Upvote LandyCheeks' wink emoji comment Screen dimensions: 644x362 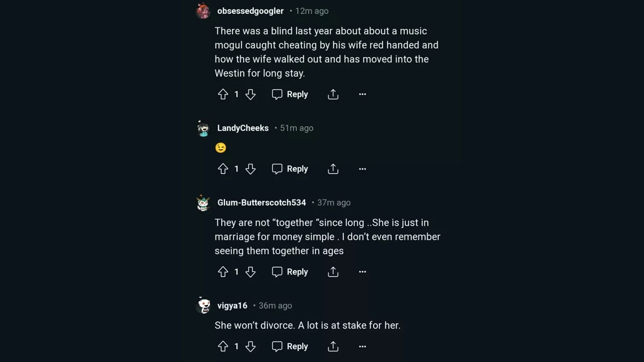pyautogui.click(x=223, y=169)
